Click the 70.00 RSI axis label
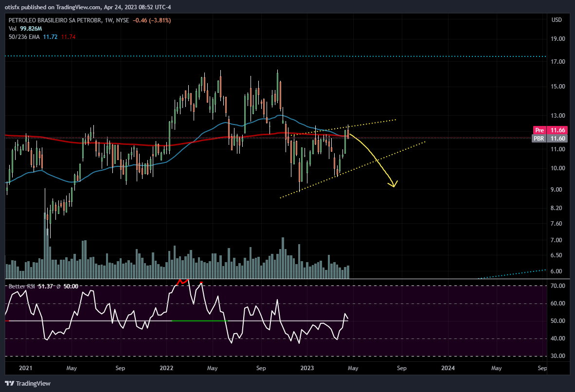Image resolution: width=575 pixels, height=392 pixels. pyautogui.click(x=558, y=285)
